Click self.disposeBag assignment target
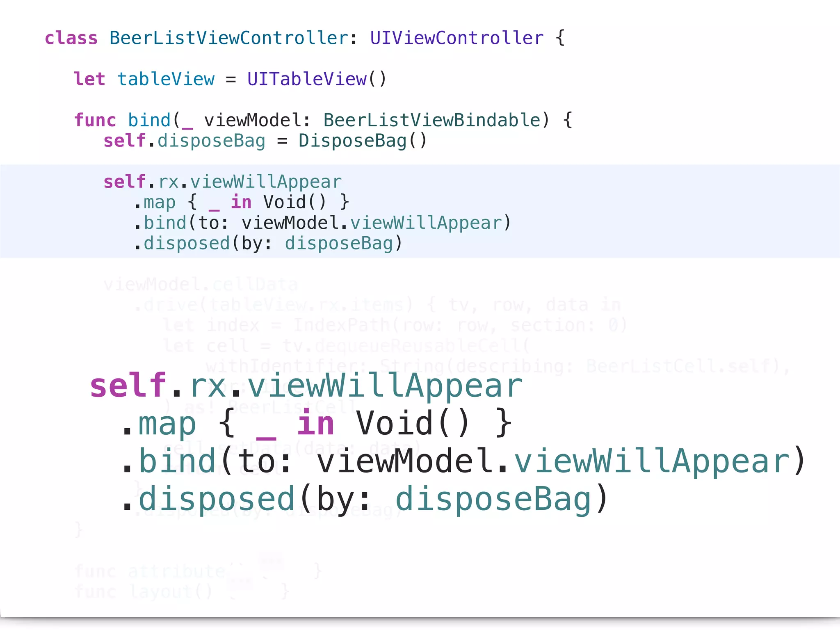Screen dimensions: 840x630 (185, 141)
